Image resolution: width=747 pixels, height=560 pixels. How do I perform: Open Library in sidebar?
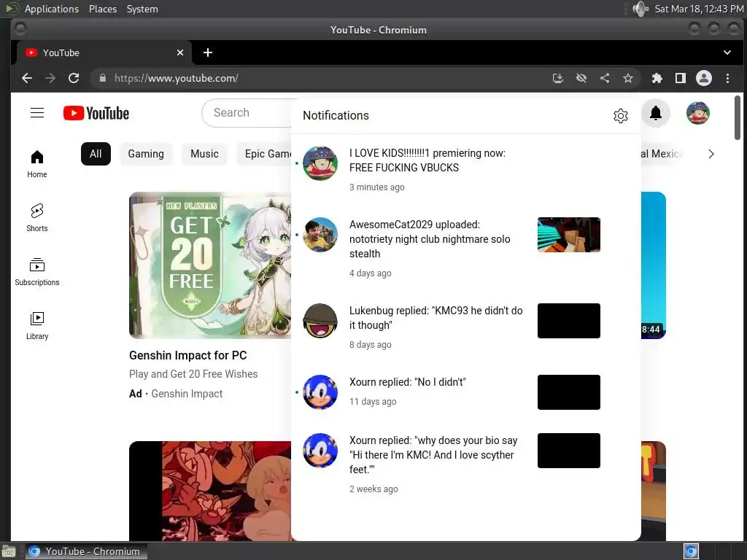[x=37, y=326]
